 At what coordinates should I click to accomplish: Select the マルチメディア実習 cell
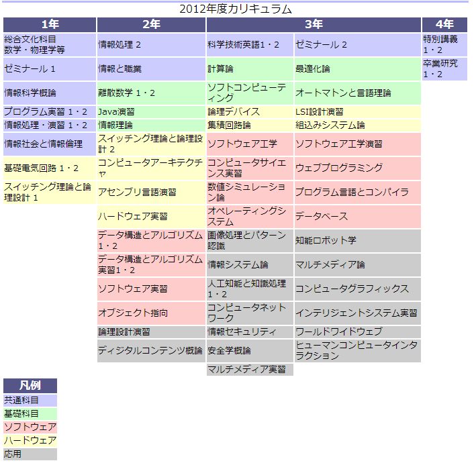(250, 370)
